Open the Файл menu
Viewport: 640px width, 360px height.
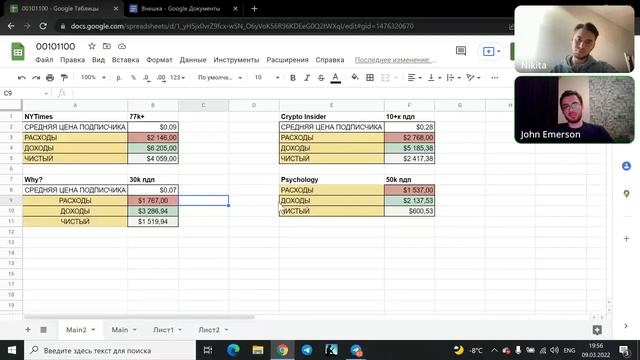tap(44, 60)
